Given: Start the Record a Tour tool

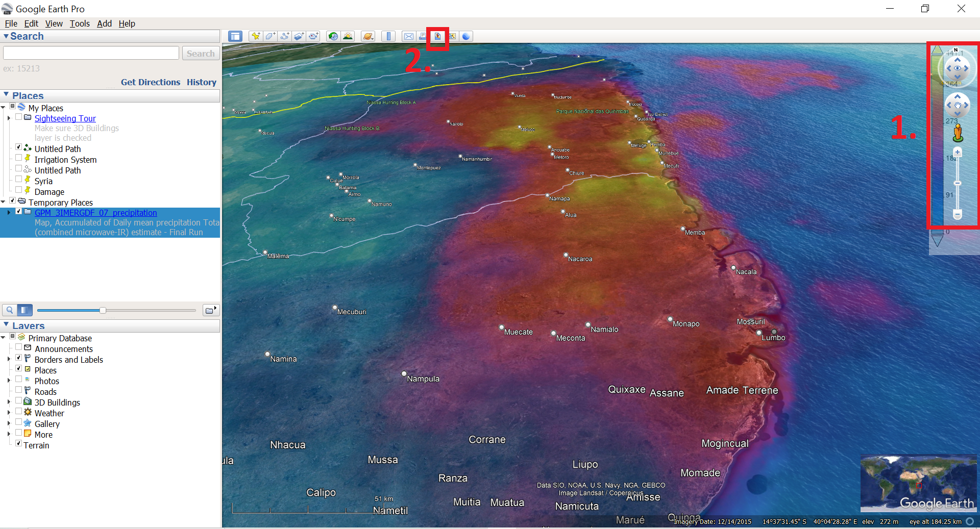Looking at the screenshot, I should click(313, 36).
